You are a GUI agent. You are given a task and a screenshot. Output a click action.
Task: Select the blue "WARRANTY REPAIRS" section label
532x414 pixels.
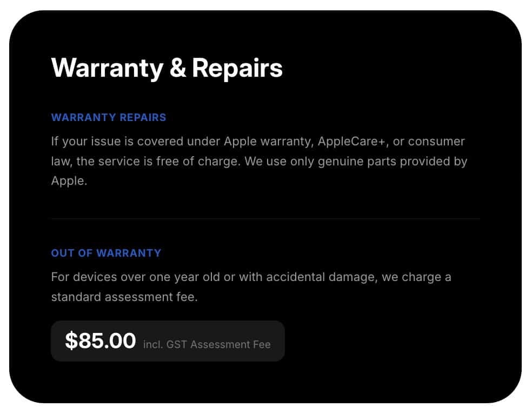(x=109, y=117)
